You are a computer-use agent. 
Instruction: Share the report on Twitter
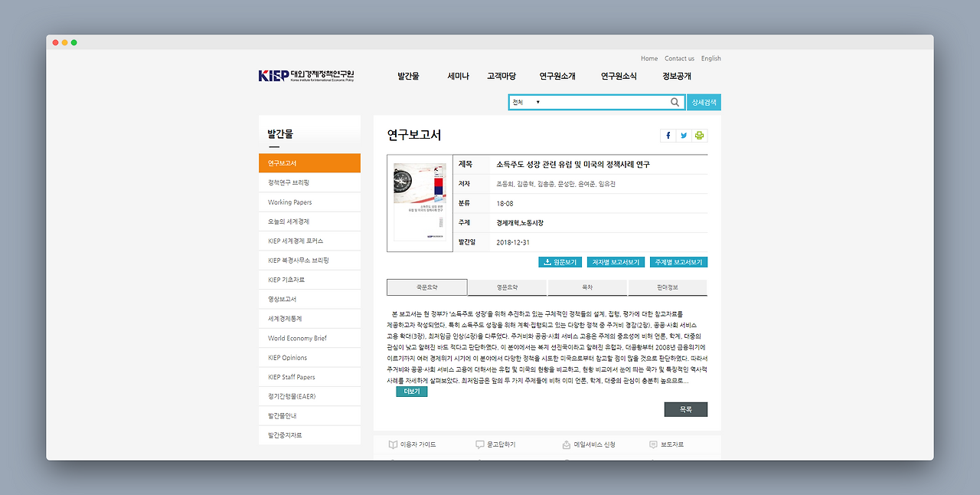pos(684,136)
